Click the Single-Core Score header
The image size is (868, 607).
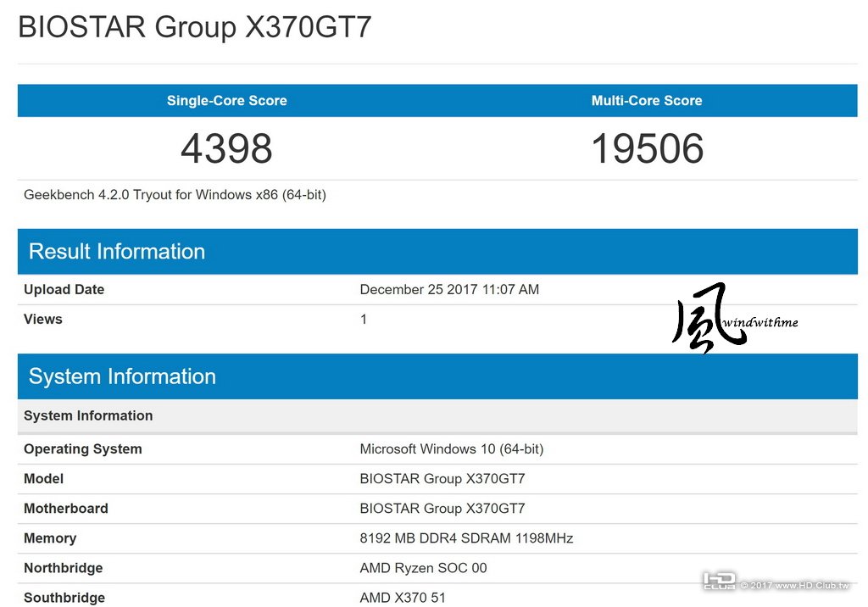pos(227,100)
